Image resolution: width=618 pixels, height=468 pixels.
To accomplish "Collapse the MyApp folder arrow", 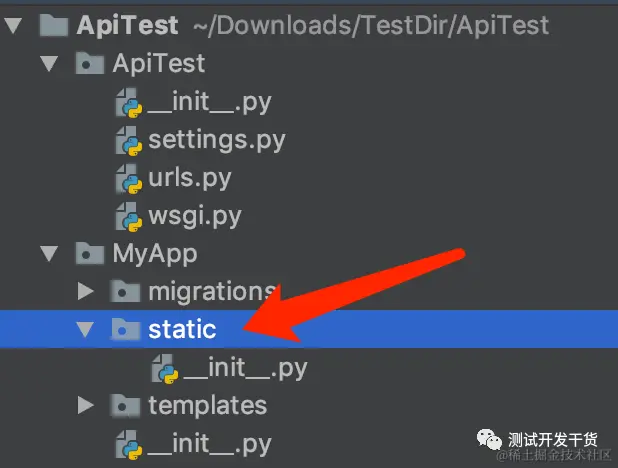I will [49, 254].
